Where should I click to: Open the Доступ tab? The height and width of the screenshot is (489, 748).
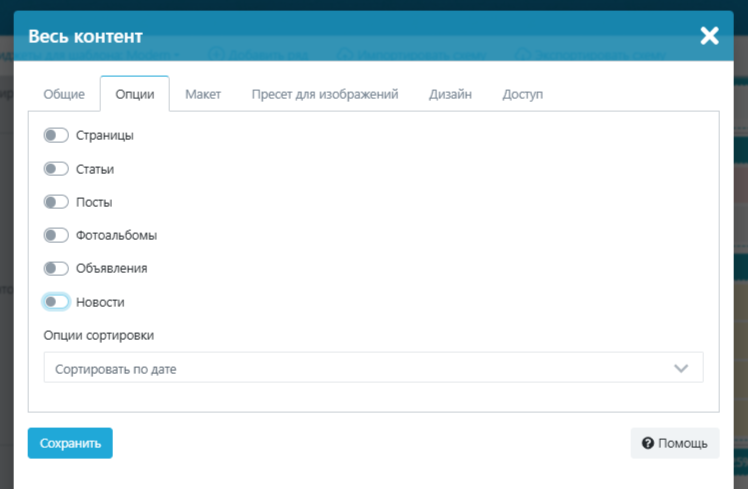[522, 94]
